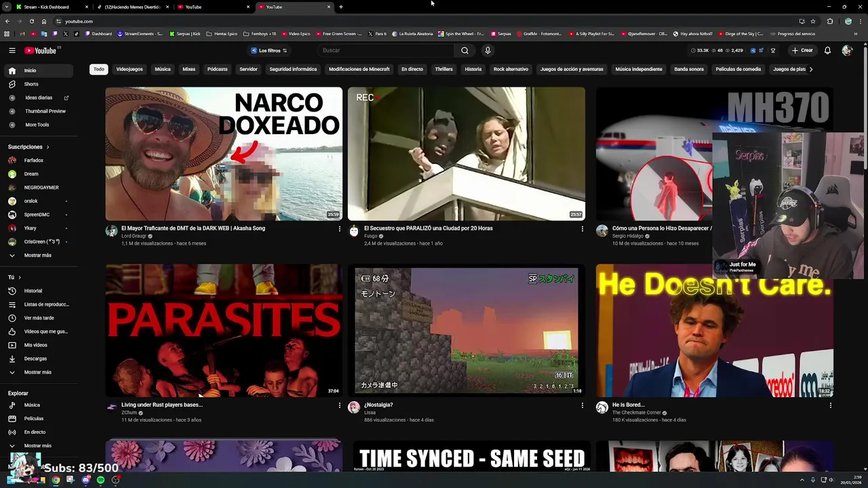Open Mis videos in sidebar

pos(38,345)
